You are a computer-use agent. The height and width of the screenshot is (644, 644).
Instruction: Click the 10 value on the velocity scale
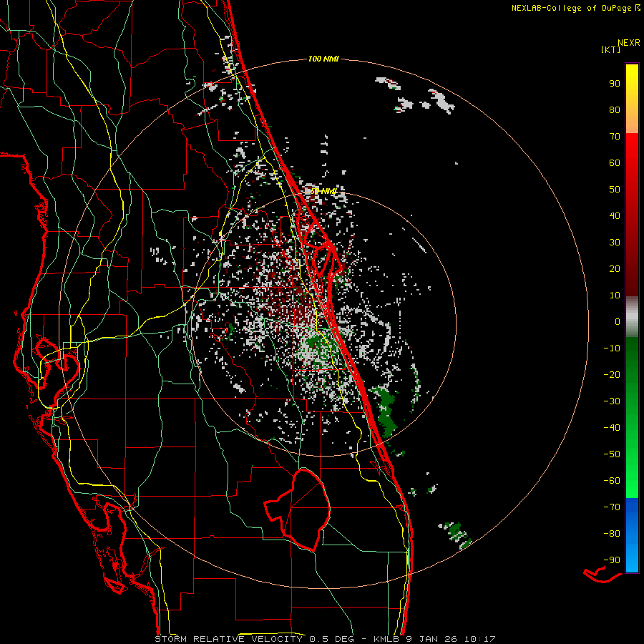click(615, 296)
